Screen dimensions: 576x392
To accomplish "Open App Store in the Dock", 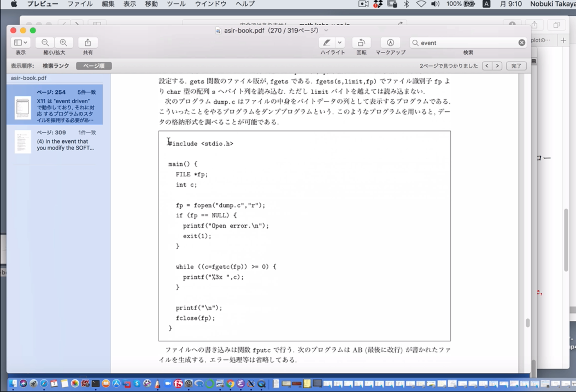I will point(116,384).
